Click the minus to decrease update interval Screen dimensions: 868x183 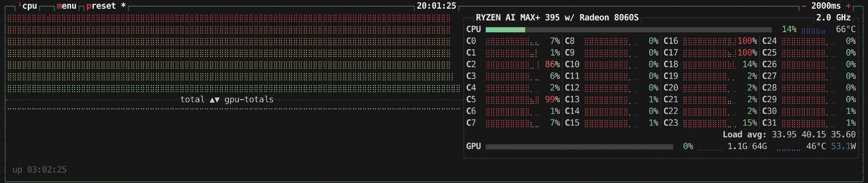click(804, 6)
